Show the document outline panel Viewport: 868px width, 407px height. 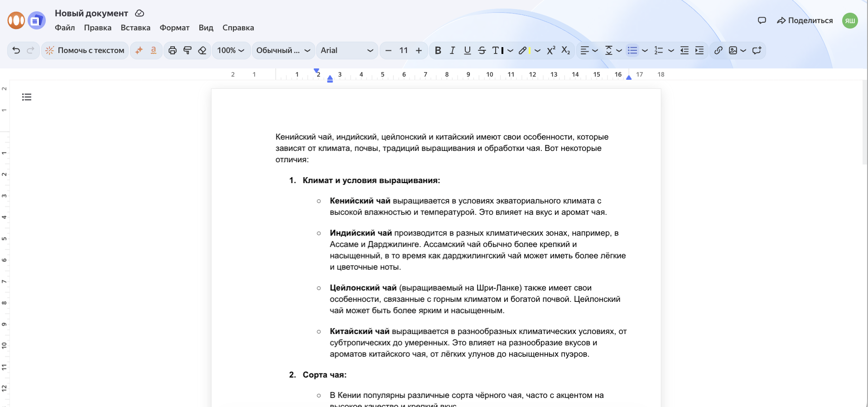point(27,97)
